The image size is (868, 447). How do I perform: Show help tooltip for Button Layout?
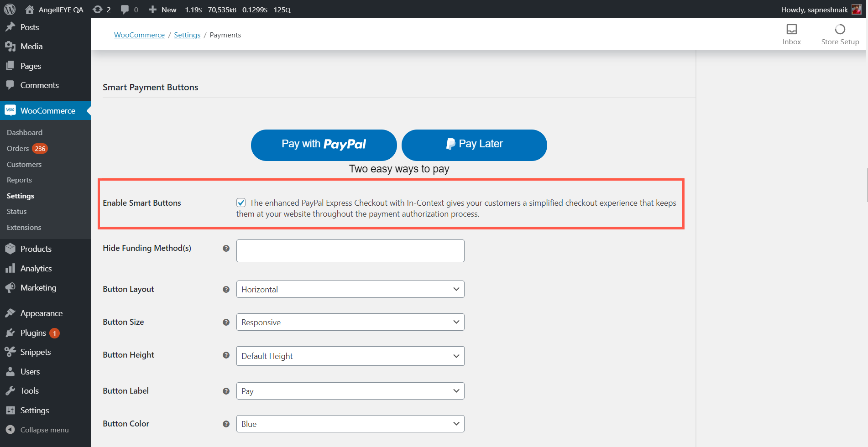226,290
